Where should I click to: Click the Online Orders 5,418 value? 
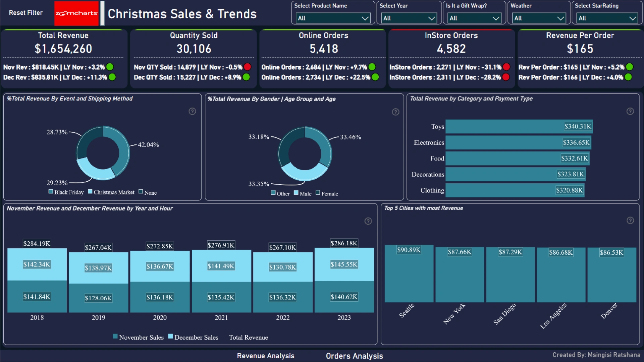pyautogui.click(x=324, y=49)
